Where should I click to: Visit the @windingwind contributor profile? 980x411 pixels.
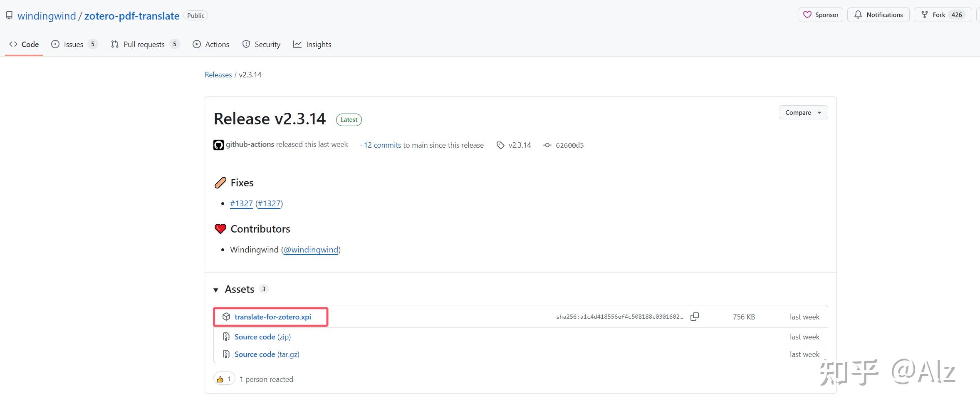pyautogui.click(x=311, y=250)
